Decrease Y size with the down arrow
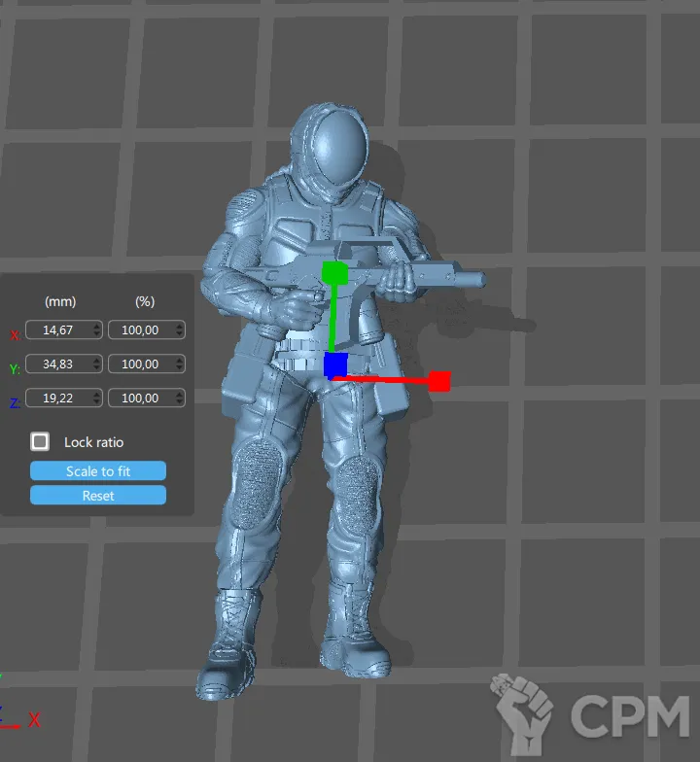 click(95, 368)
